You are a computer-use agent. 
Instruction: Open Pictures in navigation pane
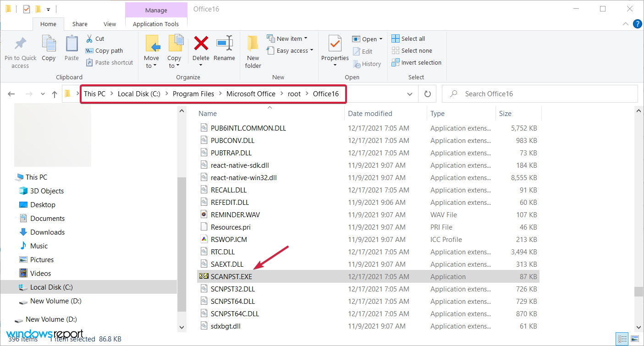42,260
